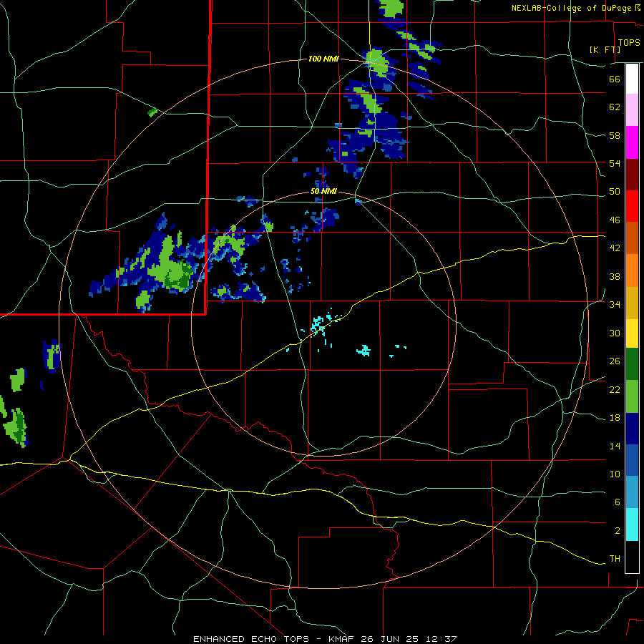Click the 30 legend value
Screen dimensions: 644x644
pyautogui.click(x=615, y=333)
